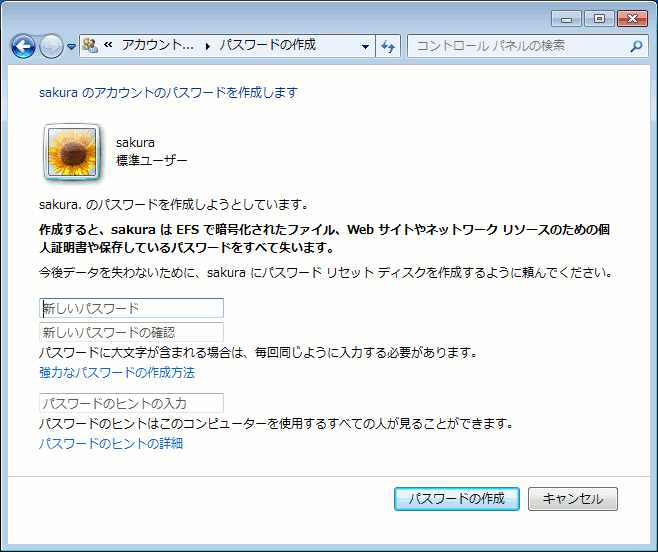Screen dimensions: 658x552
Task: Expand the arrow after アカウント… breadcrumb
Action: click(208, 46)
